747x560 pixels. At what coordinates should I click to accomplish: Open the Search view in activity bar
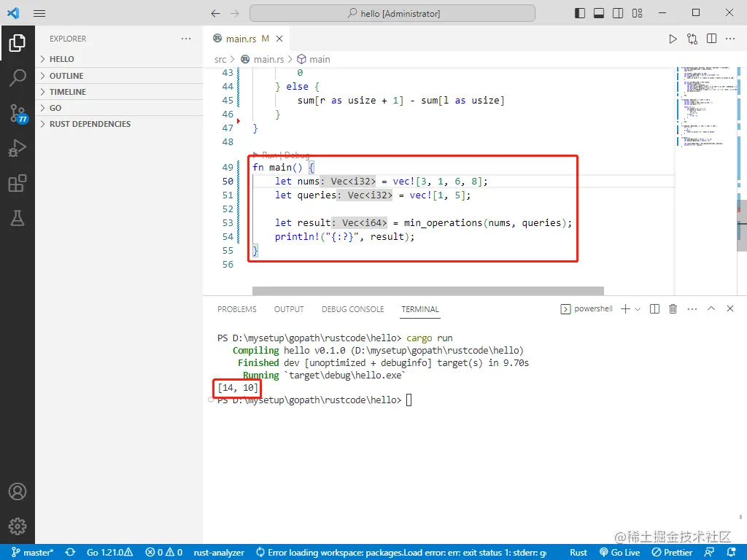pos(18,78)
